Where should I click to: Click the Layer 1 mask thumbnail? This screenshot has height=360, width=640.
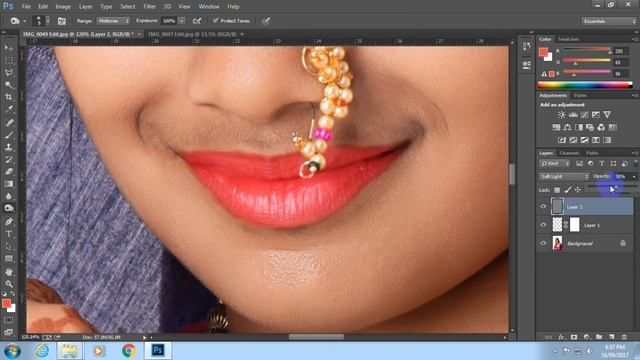[x=574, y=224]
